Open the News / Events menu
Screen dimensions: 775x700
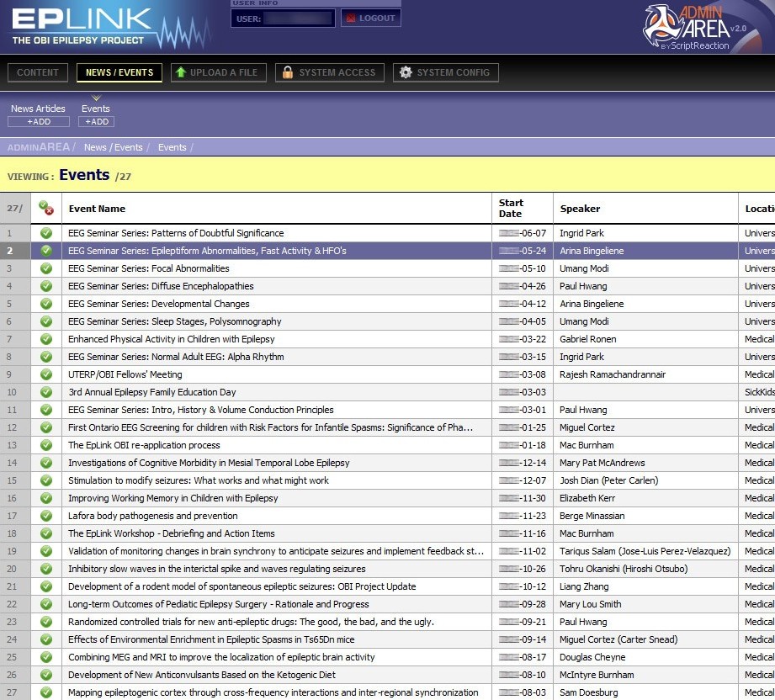tap(119, 72)
